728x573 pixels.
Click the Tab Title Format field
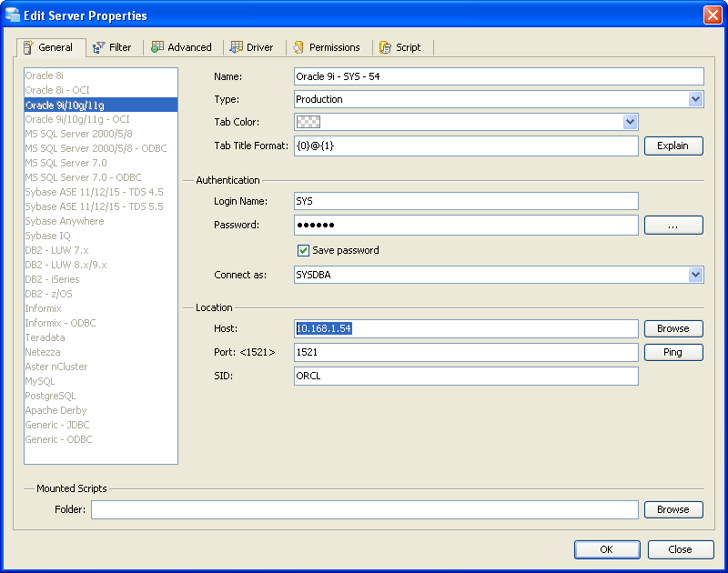click(466, 146)
